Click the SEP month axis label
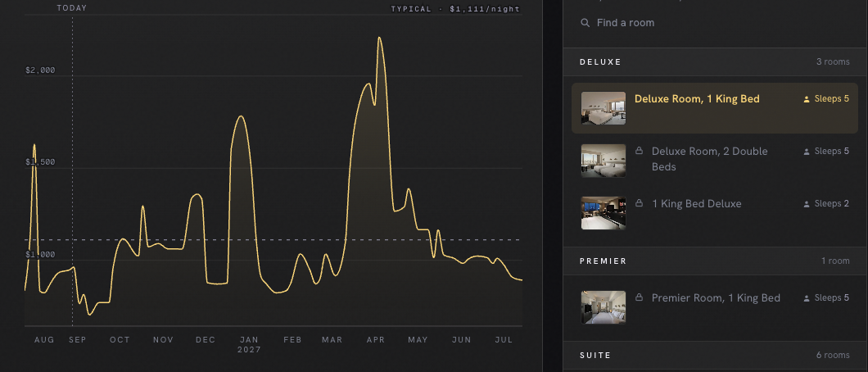This screenshot has width=868, height=372. coord(78,340)
